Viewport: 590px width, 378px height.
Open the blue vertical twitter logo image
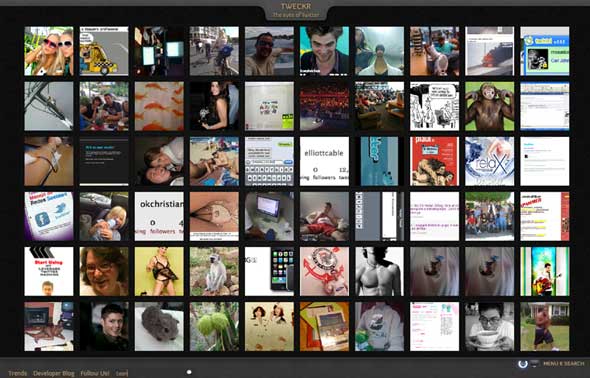click(x=379, y=161)
